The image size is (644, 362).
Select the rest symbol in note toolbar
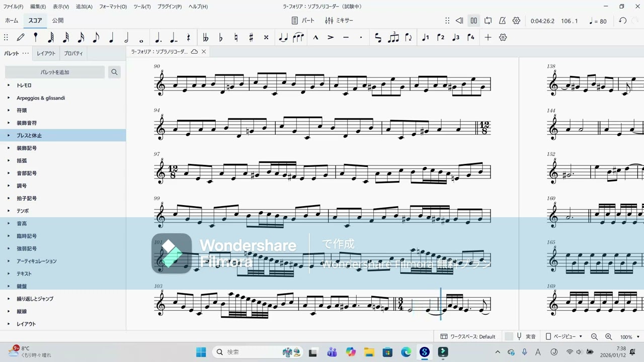pyautogui.click(x=189, y=37)
